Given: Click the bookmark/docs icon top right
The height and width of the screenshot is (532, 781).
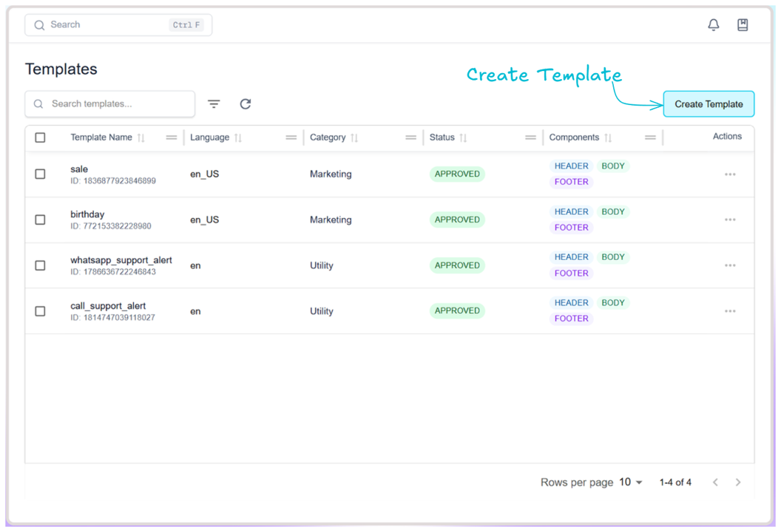Looking at the screenshot, I should (743, 24).
